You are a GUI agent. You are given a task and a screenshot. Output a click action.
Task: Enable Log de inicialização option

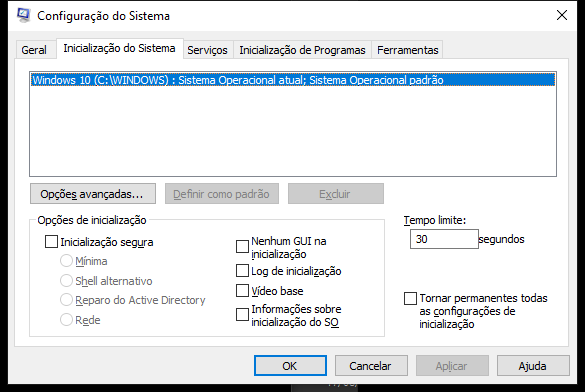click(243, 271)
